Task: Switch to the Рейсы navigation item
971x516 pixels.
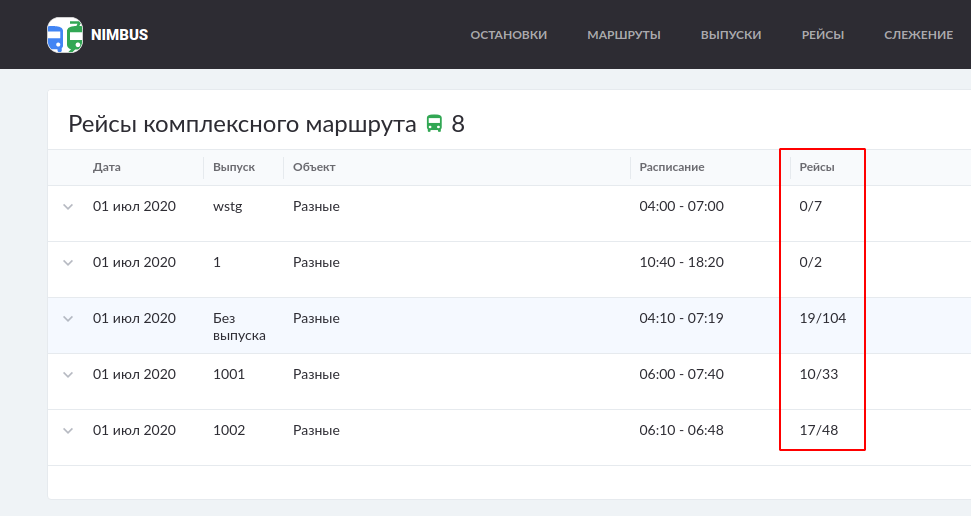Action: pos(822,35)
